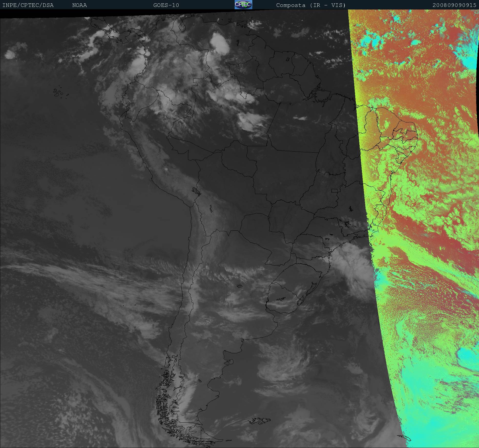Pick the cyan area at the colored swath's bottom
The image size is (479, 448).
click(x=430, y=399)
